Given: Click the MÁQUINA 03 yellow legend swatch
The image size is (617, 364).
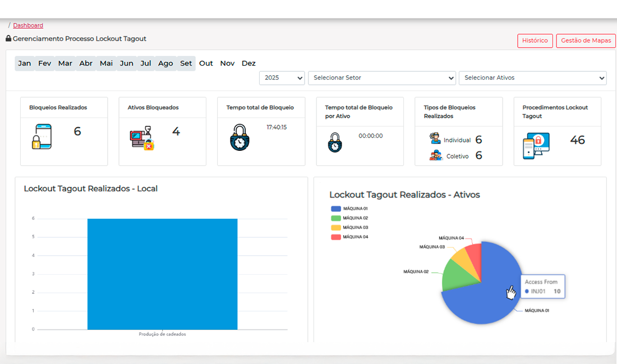Looking at the screenshot, I should click(336, 228).
